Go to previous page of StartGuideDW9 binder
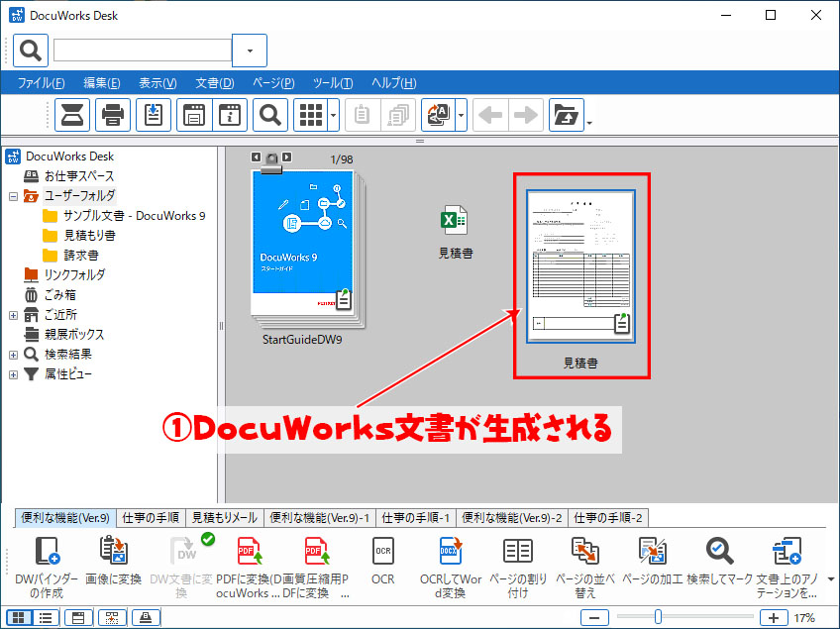Screen dimensions: 840x629 (x=257, y=157)
